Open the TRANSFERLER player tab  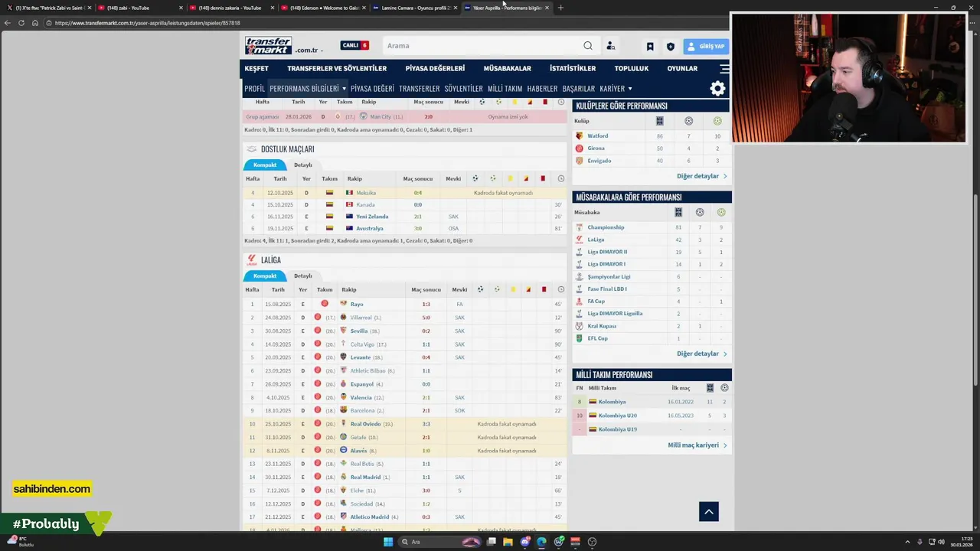click(419, 89)
